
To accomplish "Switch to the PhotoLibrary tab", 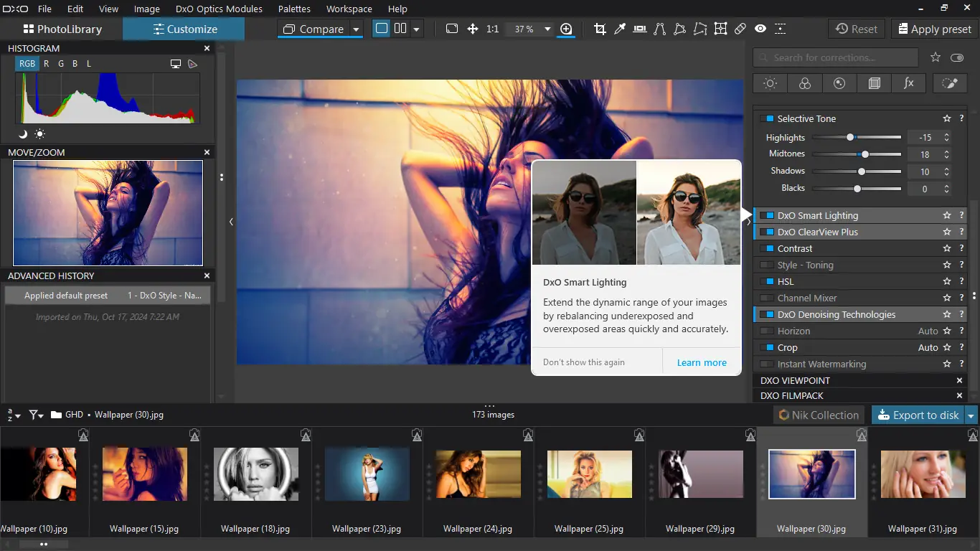I will coord(62,29).
